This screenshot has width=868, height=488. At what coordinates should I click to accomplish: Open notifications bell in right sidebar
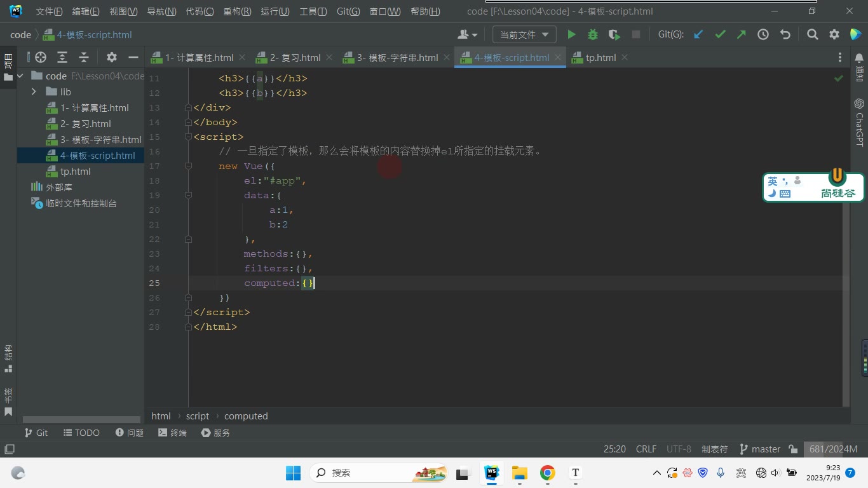click(859, 58)
